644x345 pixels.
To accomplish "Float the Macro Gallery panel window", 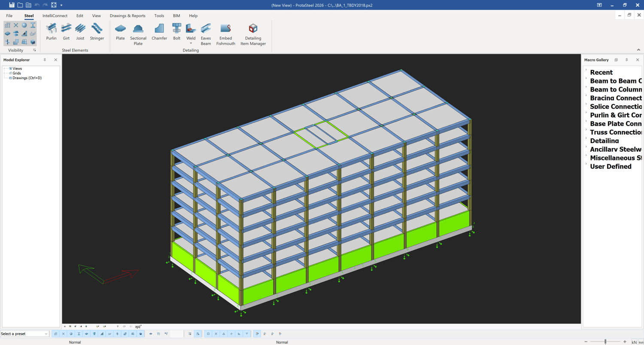I will coord(616,60).
